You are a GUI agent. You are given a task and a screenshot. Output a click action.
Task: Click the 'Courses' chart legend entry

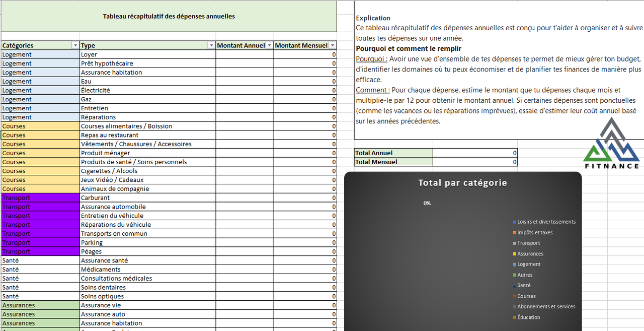pyautogui.click(x=524, y=296)
